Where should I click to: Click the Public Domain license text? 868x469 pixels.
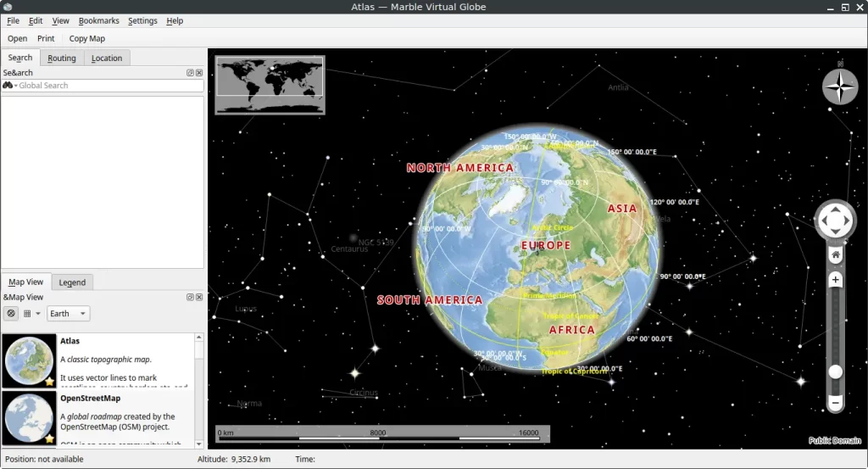click(x=834, y=441)
